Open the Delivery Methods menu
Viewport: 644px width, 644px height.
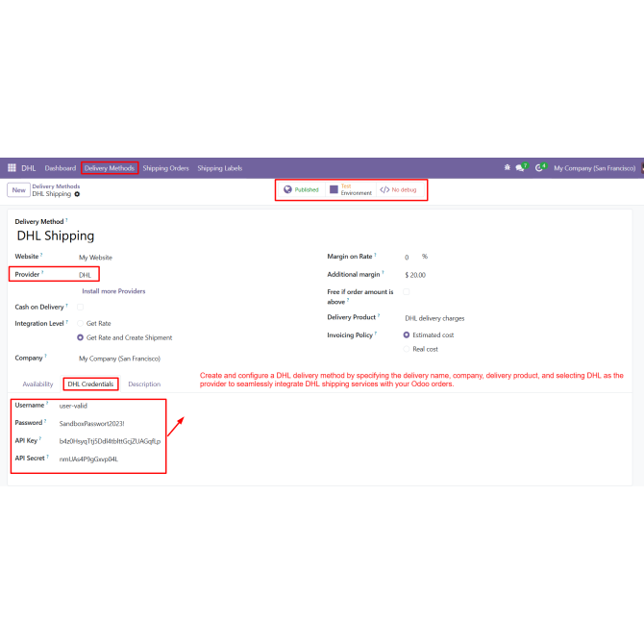click(110, 168)
